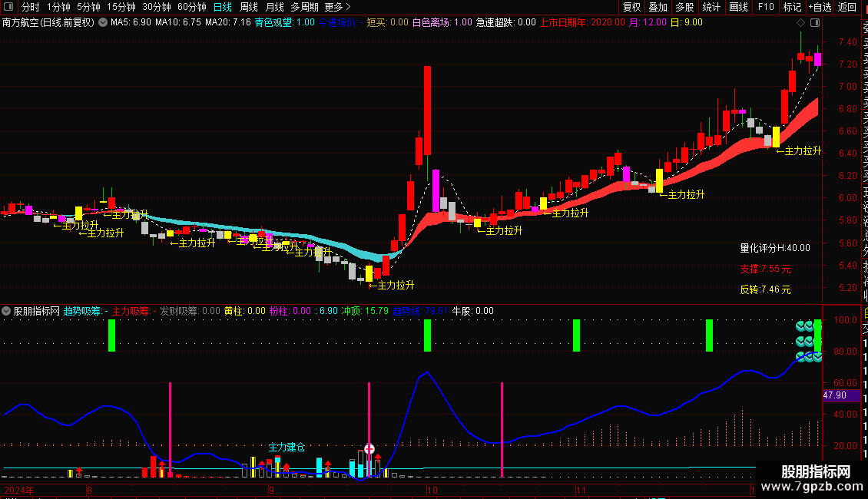This screenshot has height=499, width=868.
Task: Click the 南方航空(日线.前复权) stock title
Action: point(48,23)
